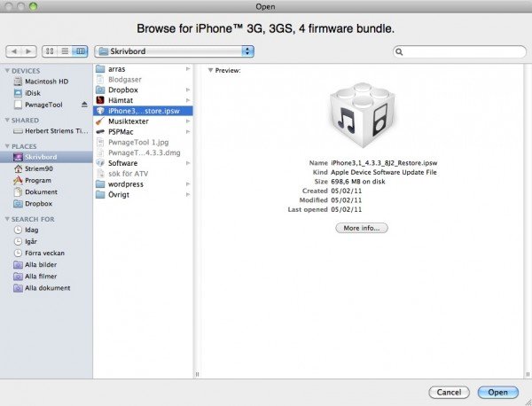Image resolution: width=532 pixels, height=406 pixels.
Task: Click the Cancel button
Action: (x=449, y=392)
